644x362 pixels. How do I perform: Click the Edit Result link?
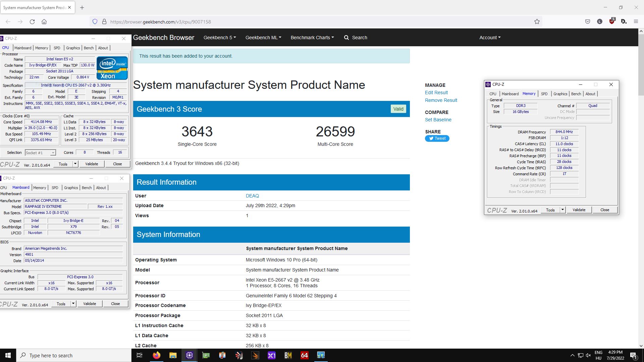(436, 93)
